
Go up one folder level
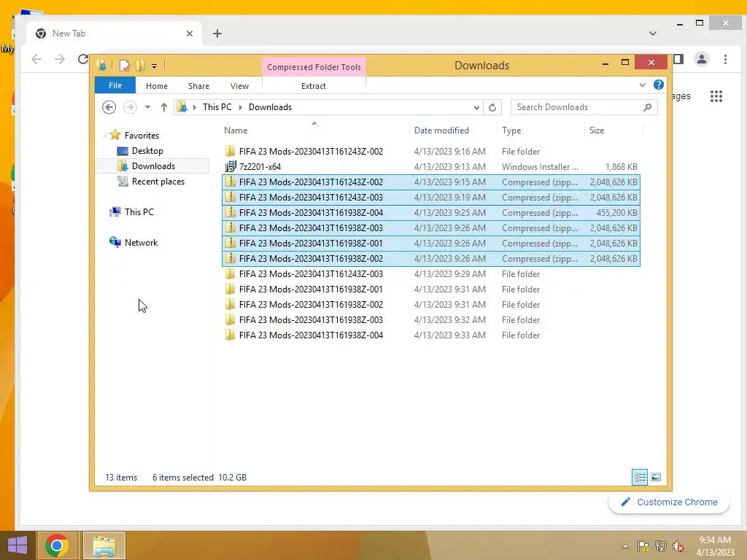pos(164,107)
